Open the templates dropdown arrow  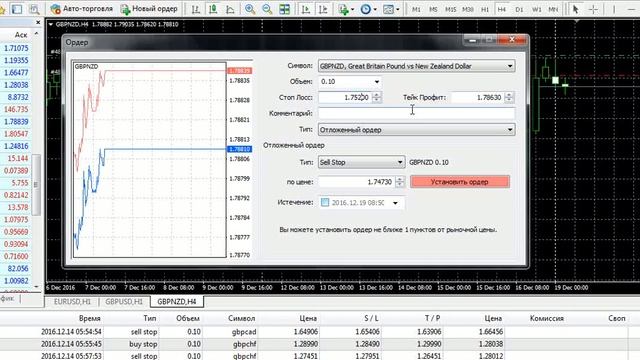point(398,9)
